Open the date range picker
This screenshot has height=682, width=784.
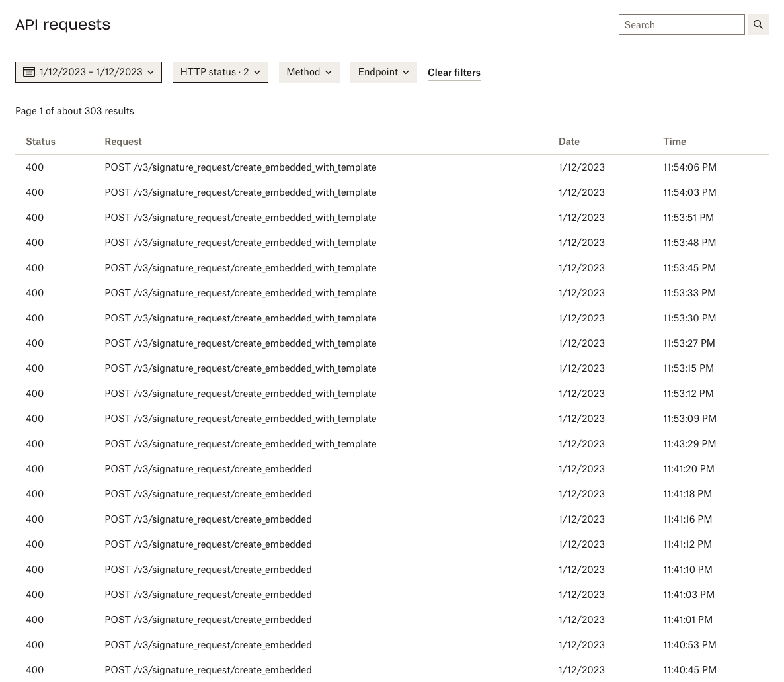click(x=88, y=72)
